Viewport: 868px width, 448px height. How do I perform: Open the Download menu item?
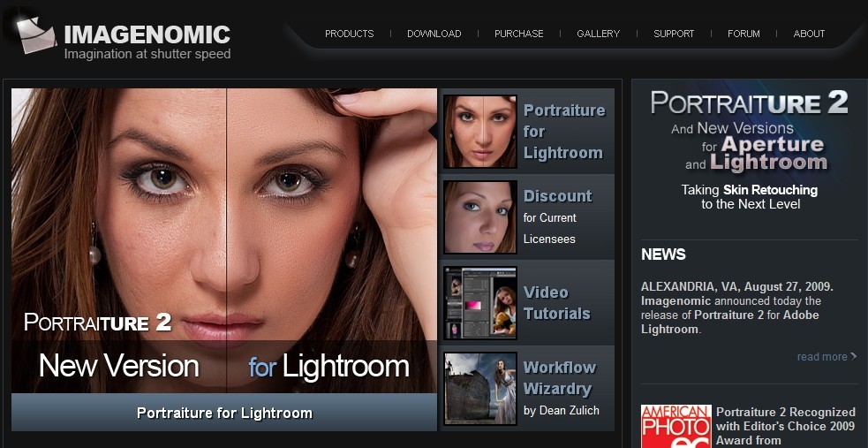434,34
